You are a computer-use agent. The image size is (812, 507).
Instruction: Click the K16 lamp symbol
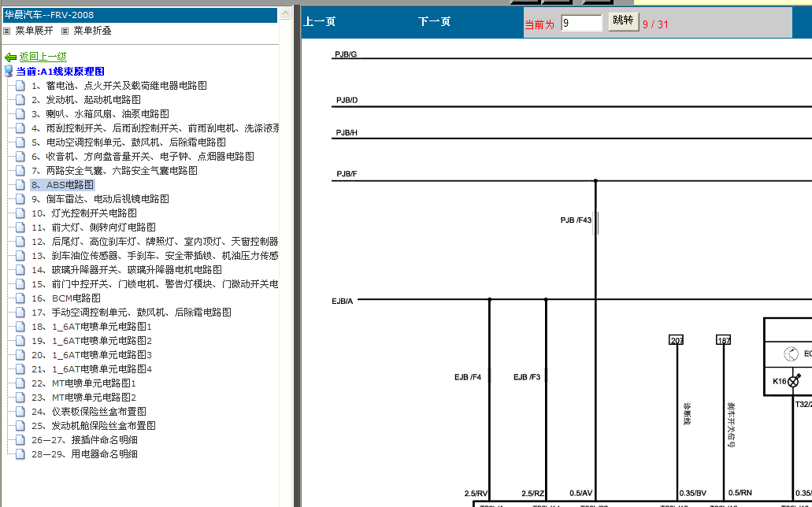tap(793, 381)
